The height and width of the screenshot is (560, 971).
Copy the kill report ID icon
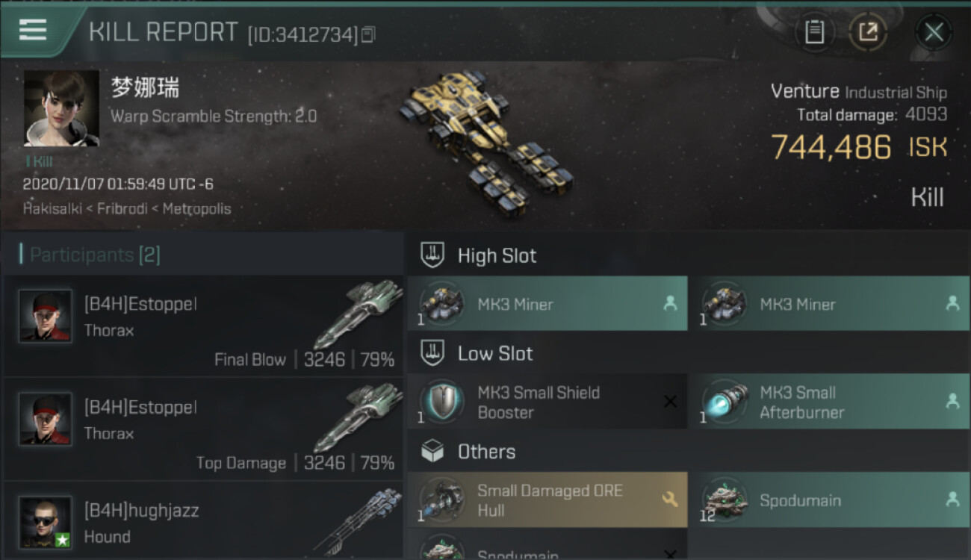click(x=368, y=34)
